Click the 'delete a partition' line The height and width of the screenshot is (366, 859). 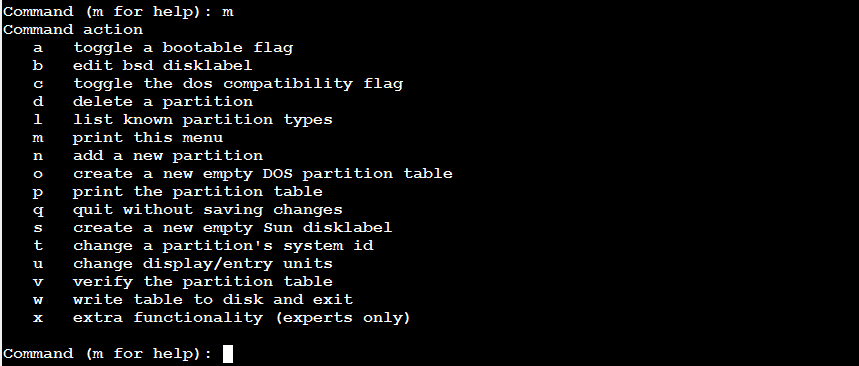click(x=163, y=102)
